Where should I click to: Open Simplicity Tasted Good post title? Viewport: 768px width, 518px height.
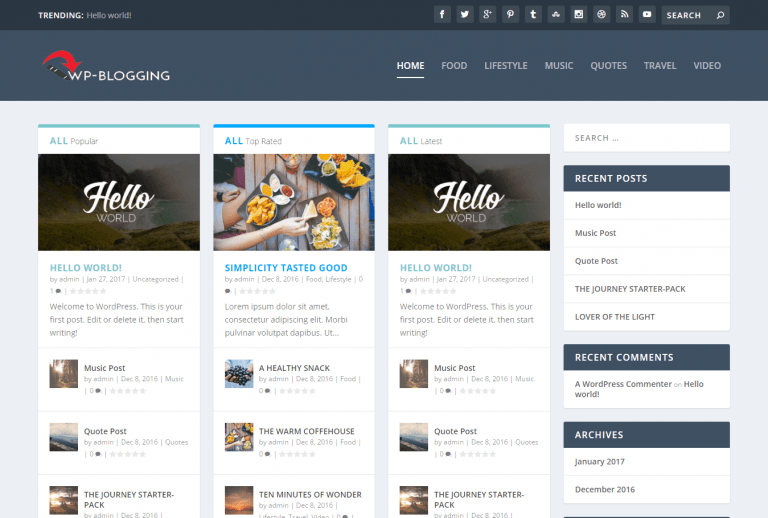[286, 268]
